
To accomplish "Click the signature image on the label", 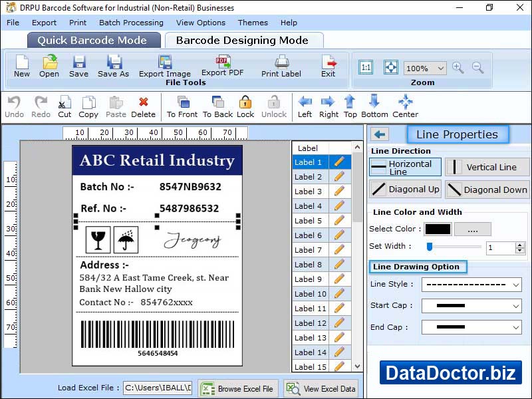I will (x=192, y=240).
